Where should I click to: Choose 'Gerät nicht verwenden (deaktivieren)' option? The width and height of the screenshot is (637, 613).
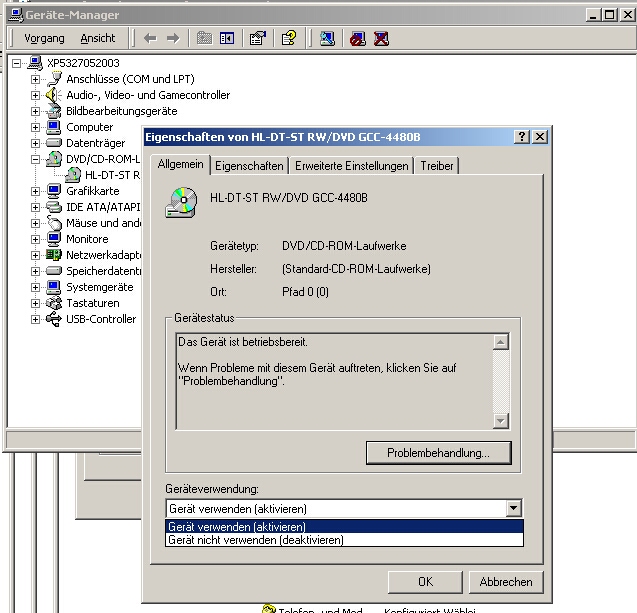344,540
